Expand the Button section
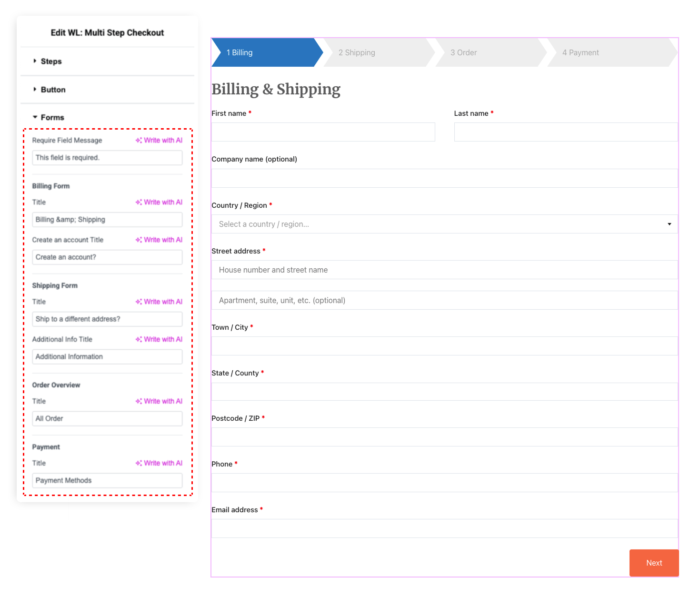The height and width of the screenshot is (598, 700). pos(52,89)
